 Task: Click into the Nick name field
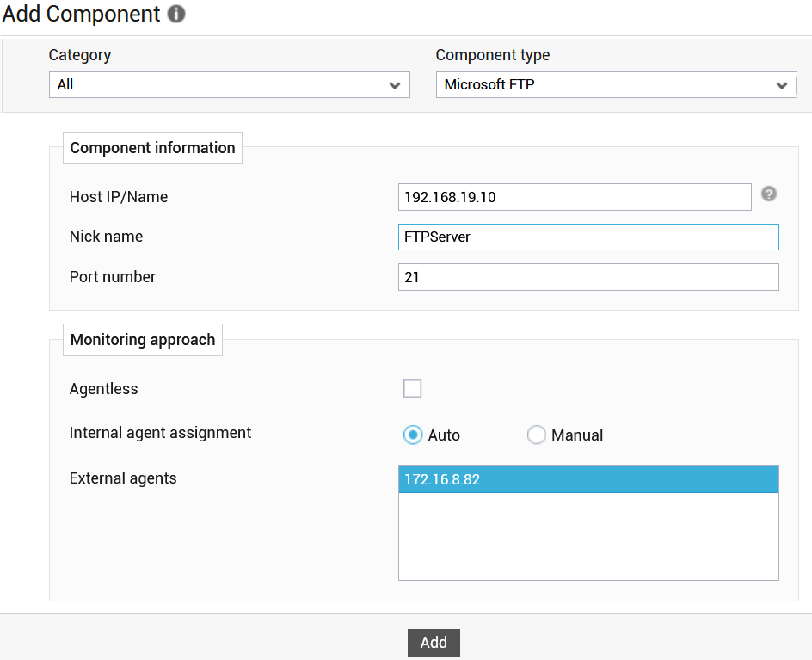[x=588, y=237]
